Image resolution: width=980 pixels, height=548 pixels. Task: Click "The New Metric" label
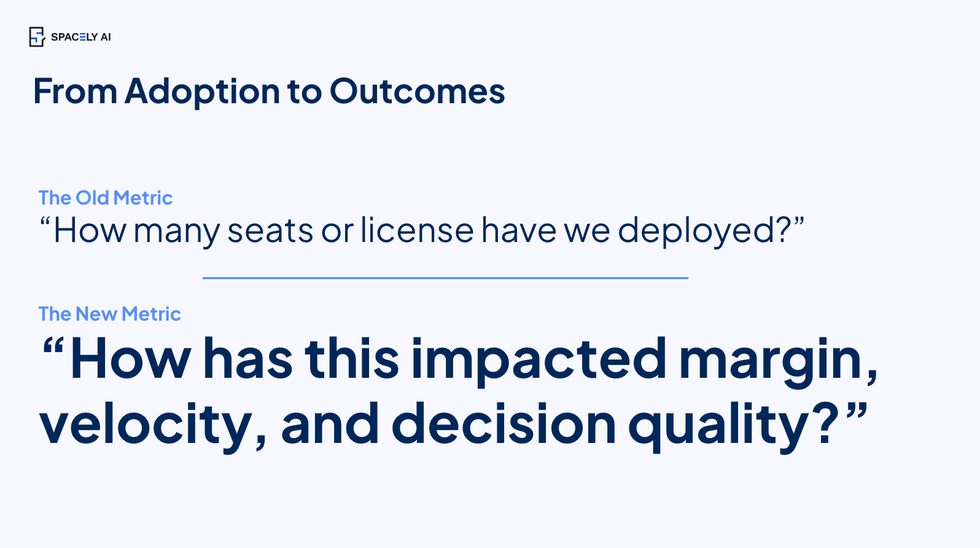[x=109, y=314]
